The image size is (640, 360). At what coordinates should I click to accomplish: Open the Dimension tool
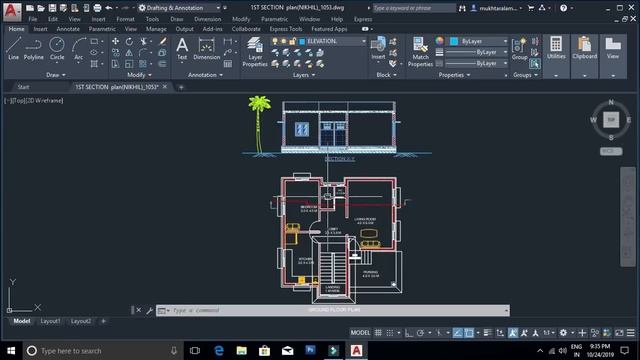point(207,48)
